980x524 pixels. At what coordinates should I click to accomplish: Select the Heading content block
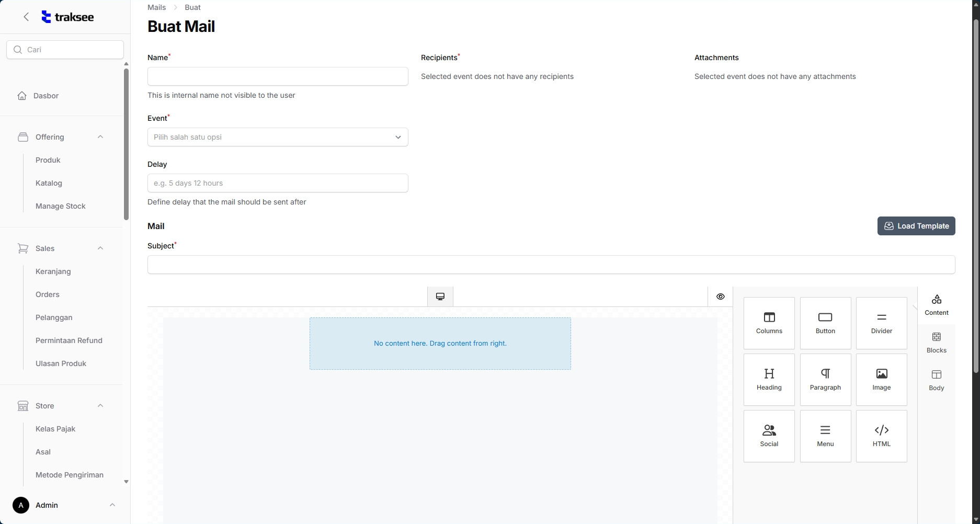click(x=769, y=380)
